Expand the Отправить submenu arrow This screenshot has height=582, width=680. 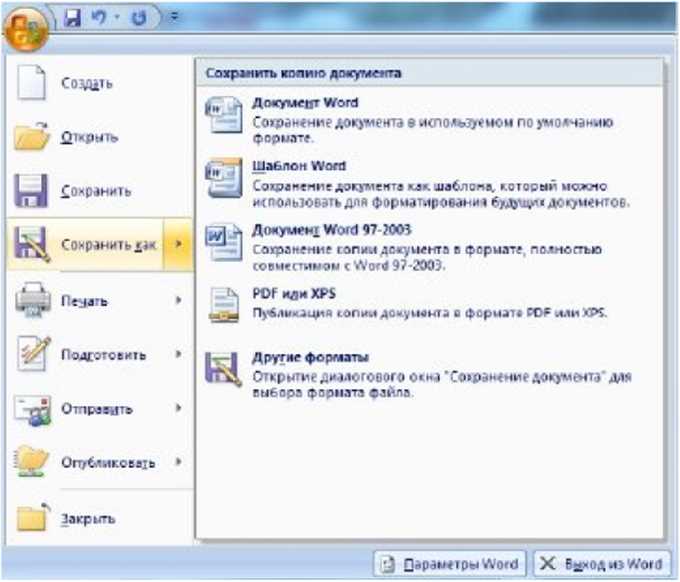pyautogui.click(x=178, y=408)
